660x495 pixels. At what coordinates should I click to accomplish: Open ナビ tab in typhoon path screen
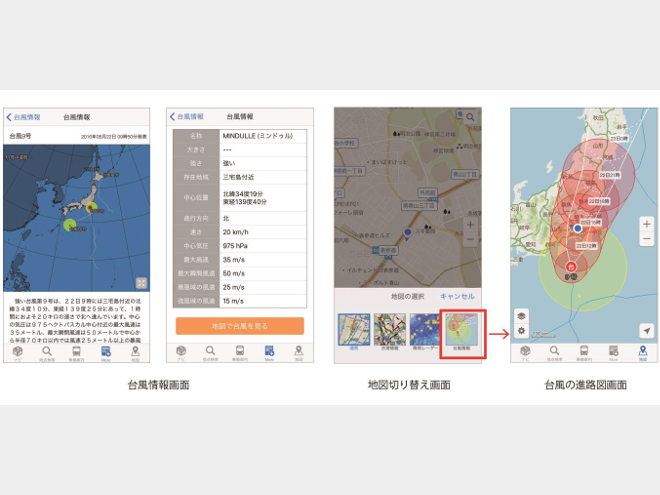tap(526, 352)
